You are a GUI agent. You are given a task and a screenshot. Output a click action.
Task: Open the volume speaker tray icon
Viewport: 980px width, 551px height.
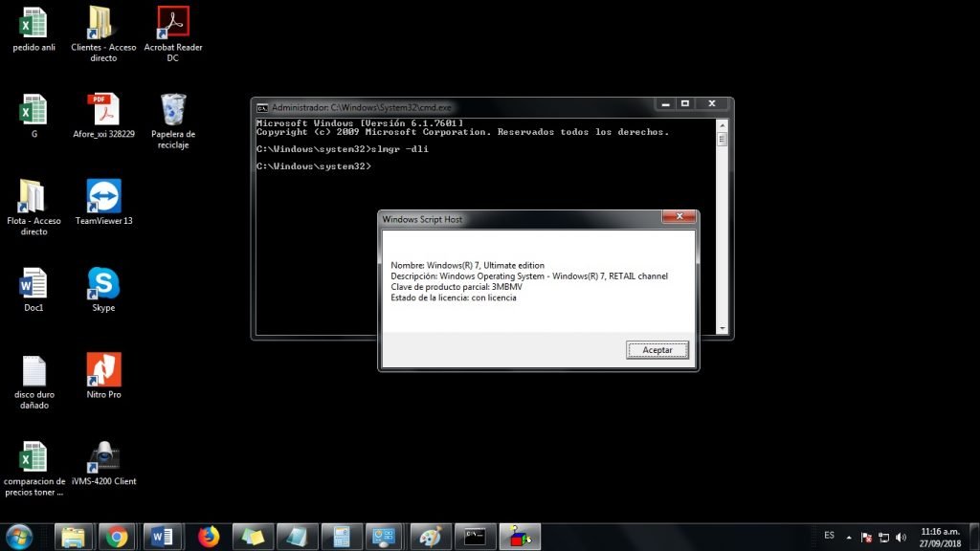(x=901, y=538)
